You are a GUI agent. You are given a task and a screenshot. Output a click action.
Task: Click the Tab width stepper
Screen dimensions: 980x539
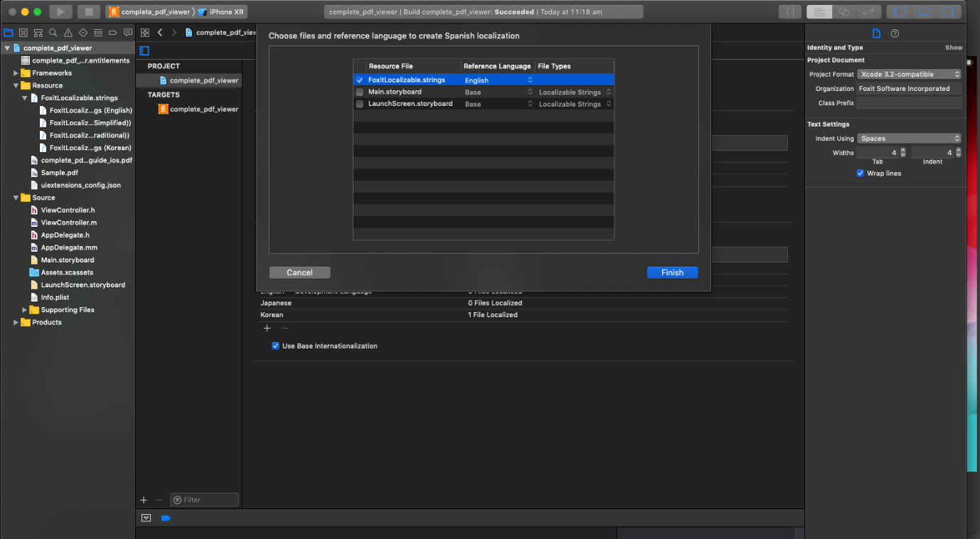click(903, 153)
